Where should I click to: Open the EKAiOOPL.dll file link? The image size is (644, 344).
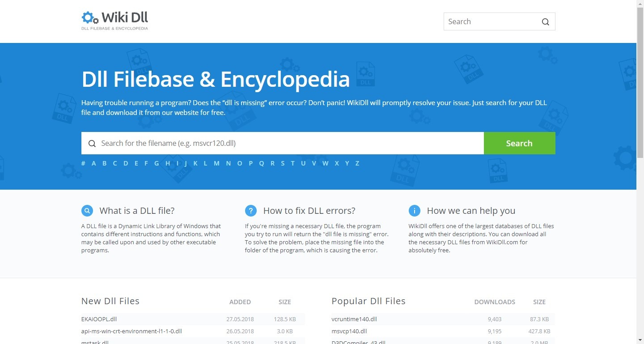pos(99,319)
